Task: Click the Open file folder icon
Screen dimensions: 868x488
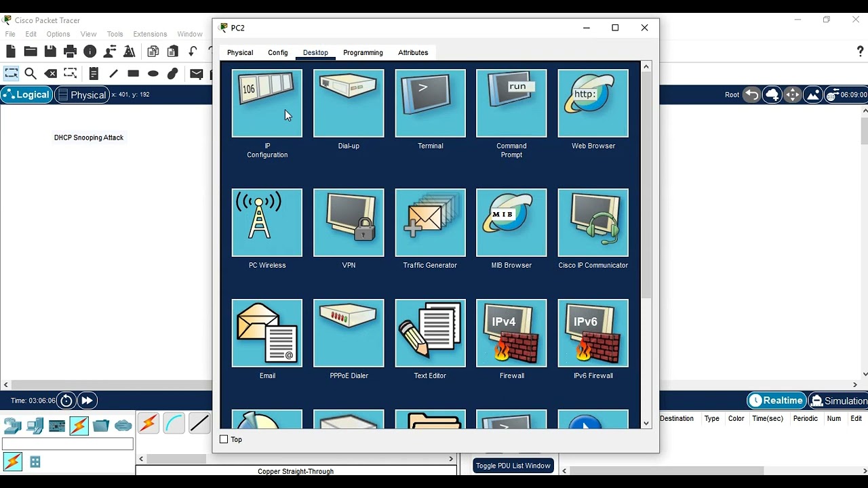Action: (x=31, y=52)
